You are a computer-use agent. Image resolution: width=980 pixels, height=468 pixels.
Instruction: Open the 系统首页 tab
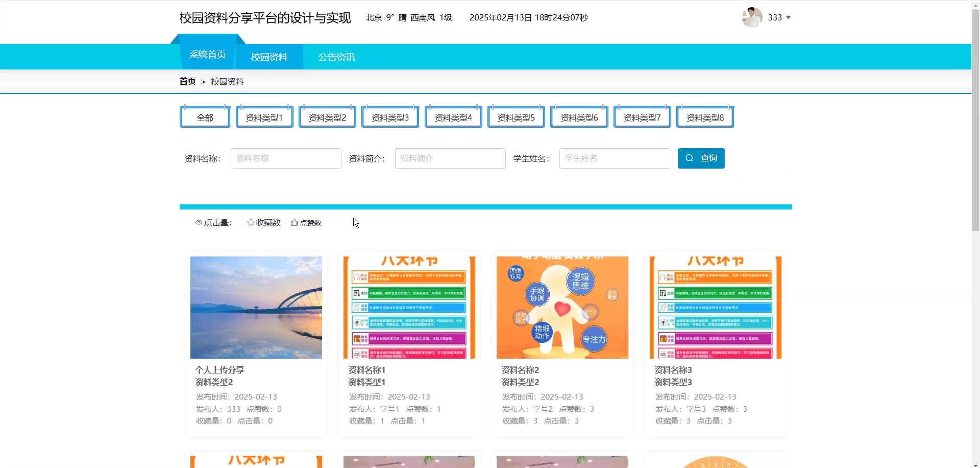[x=208, y=54]
